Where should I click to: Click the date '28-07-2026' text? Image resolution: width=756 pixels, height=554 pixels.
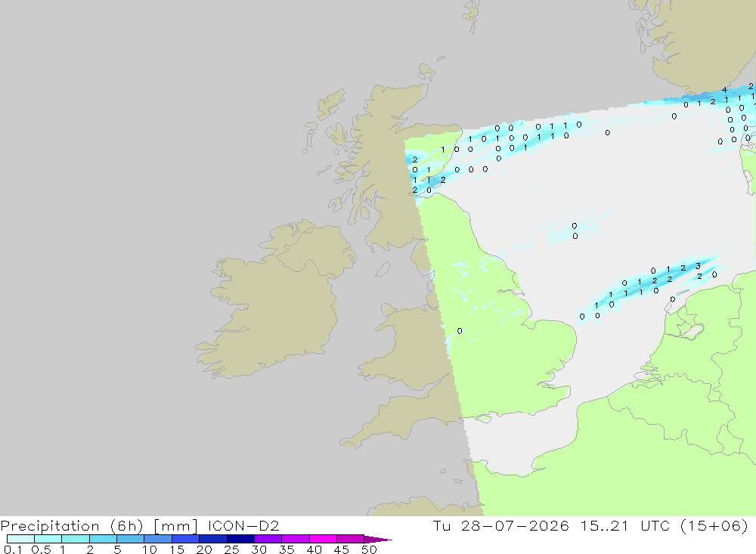515,525
